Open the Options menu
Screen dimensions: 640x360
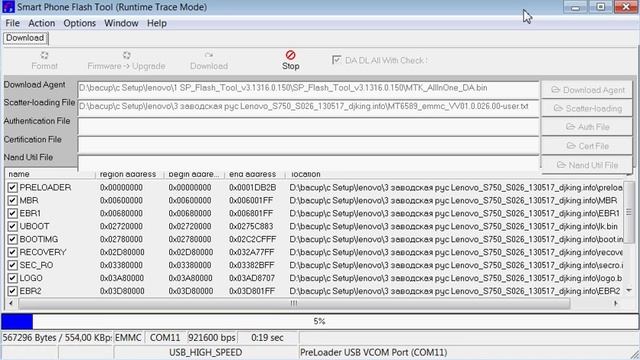click(79, 23)
